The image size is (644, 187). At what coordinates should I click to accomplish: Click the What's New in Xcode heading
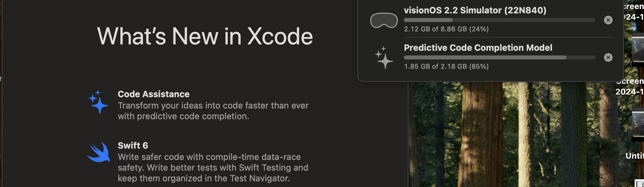click(x=205, y=36)
